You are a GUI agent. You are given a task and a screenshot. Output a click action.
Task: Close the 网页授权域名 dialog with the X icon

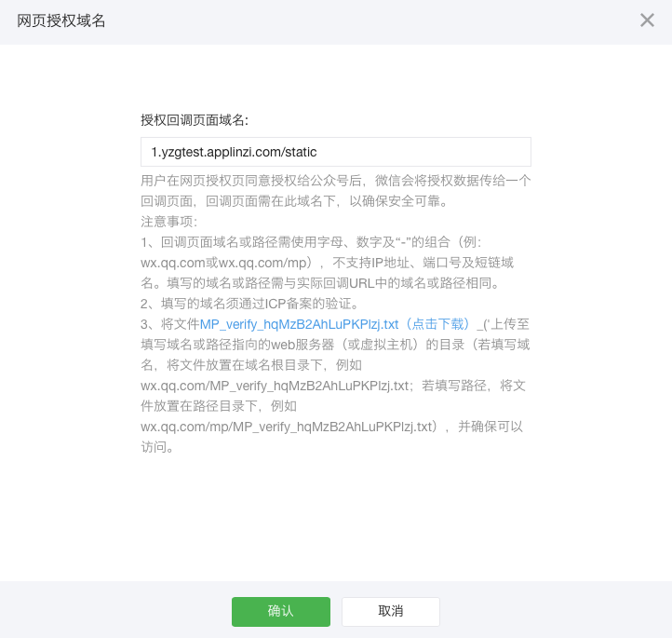(647, 20)
